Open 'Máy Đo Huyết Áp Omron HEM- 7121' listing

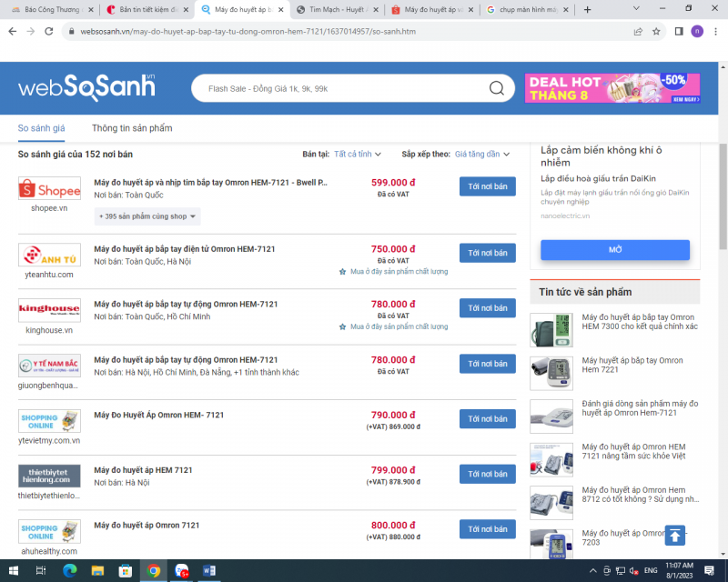point(159,416)
